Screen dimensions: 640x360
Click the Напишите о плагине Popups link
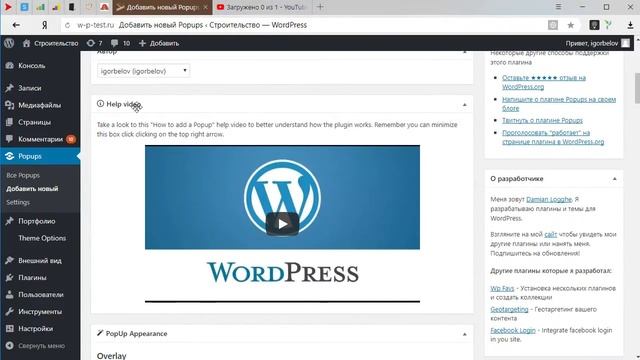(559, 104)
